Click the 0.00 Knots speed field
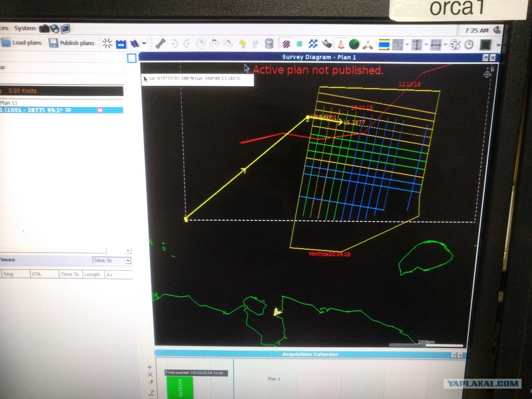The image size is (532, 399). [x=61, y=90]
